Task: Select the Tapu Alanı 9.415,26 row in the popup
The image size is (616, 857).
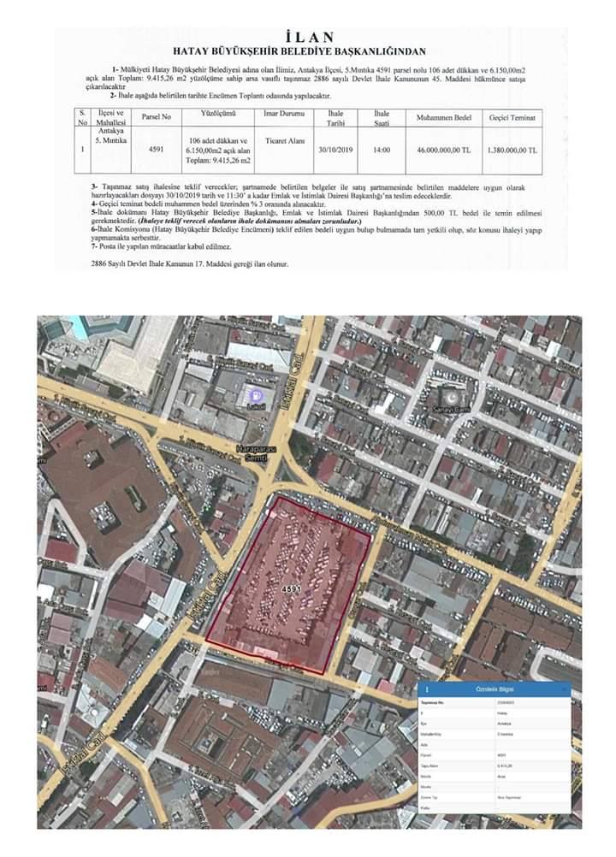Action: pyautogui.click(x=495, y=765)
